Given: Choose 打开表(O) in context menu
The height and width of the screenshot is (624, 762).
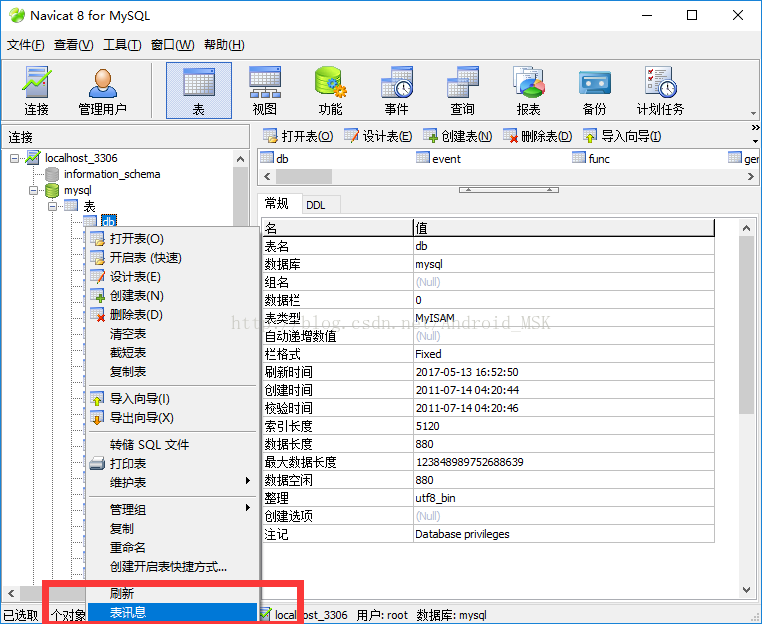Looking at the screenshot, I should click(x=173, y=239).
